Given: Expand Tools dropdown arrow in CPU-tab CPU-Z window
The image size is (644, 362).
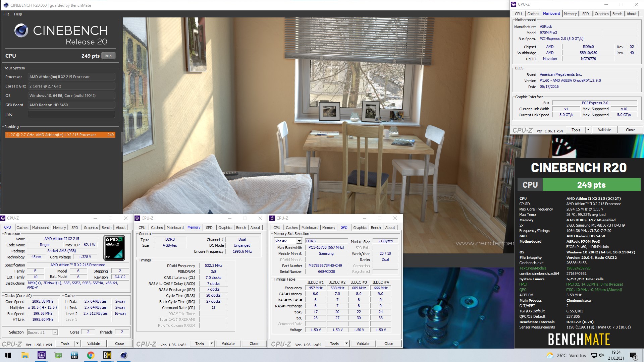Looking at the screenshot, I should click(x=77, y=344).
